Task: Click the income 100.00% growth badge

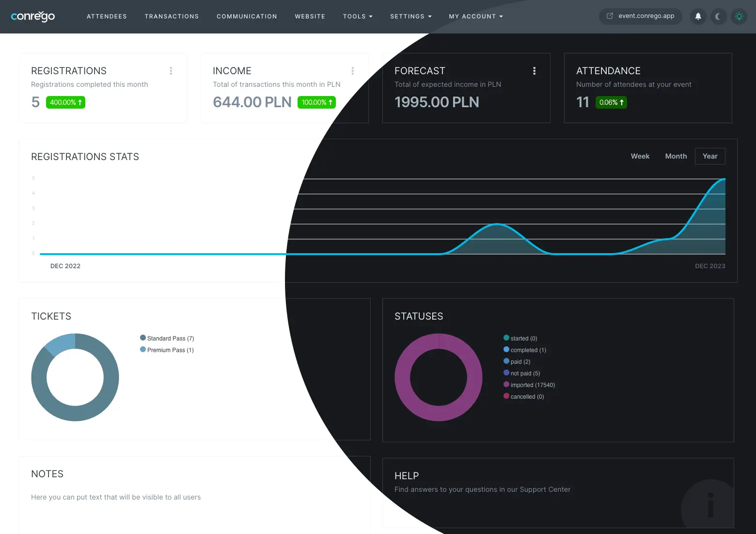Action: click(x=316, y=102)
